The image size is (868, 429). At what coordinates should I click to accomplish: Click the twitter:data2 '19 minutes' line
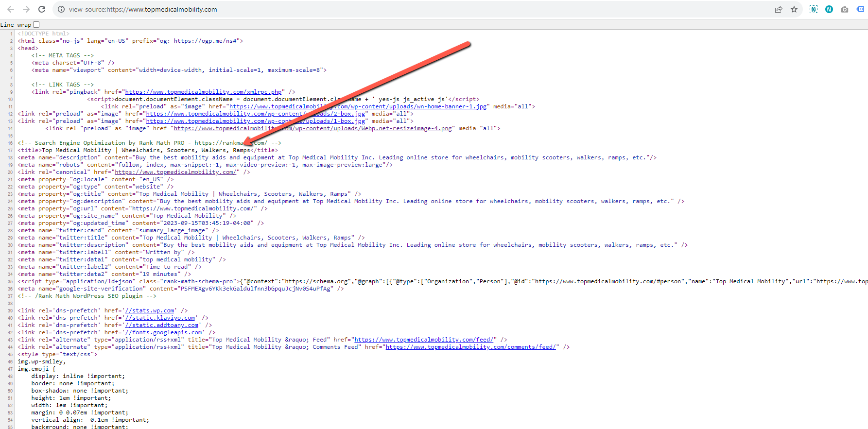(104, 274)
